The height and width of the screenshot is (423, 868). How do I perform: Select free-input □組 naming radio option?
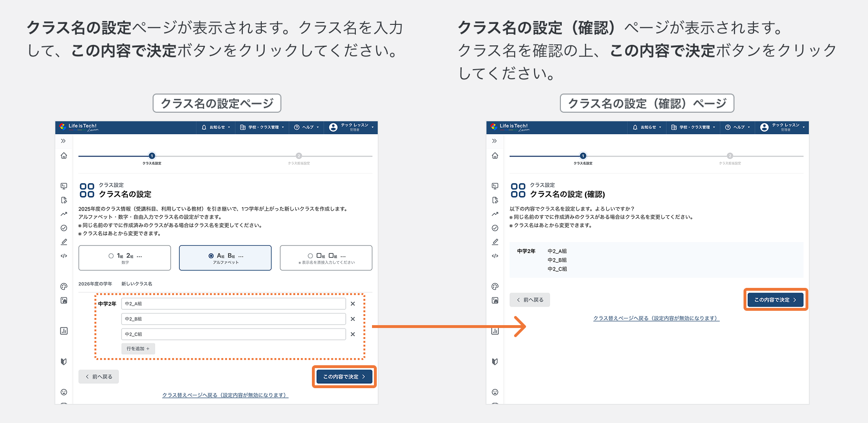(x=326, y=258)
